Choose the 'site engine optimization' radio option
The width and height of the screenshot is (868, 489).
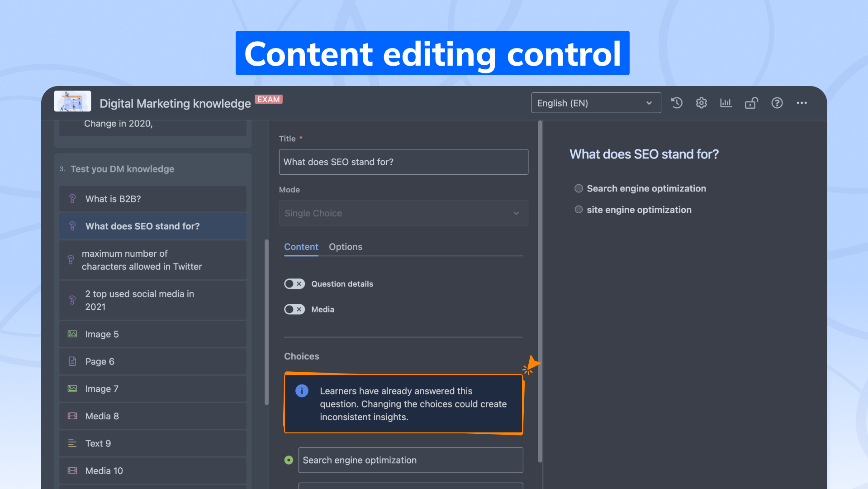click(579, 210)
